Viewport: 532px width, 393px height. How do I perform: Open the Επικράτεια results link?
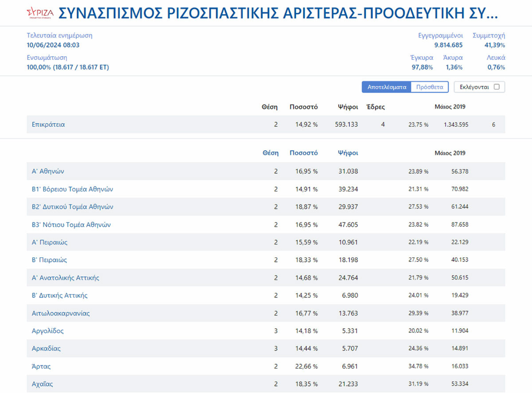[x=49, y=124]
